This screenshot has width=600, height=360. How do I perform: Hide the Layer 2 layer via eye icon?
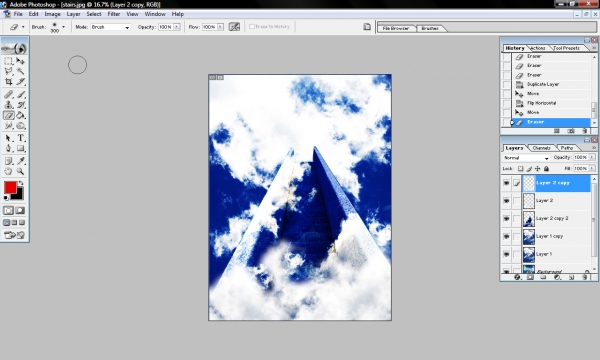coord(506,200)
